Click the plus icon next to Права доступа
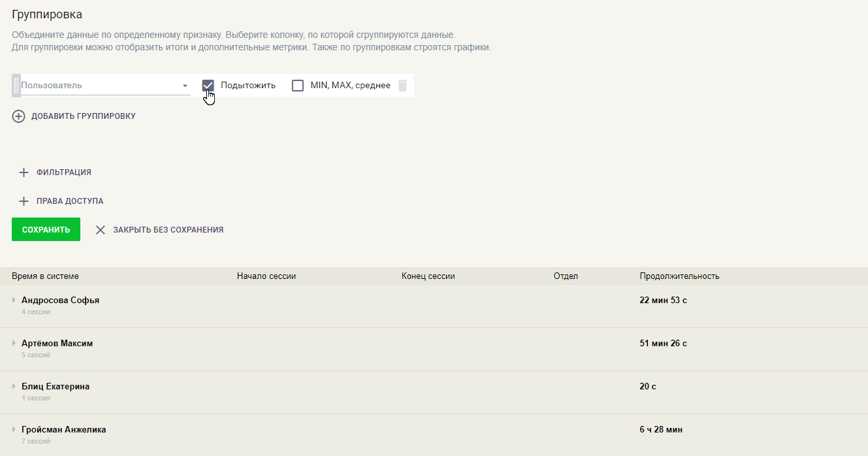The height and width of the screenshot is (456, 868). (x=24, y=201)
